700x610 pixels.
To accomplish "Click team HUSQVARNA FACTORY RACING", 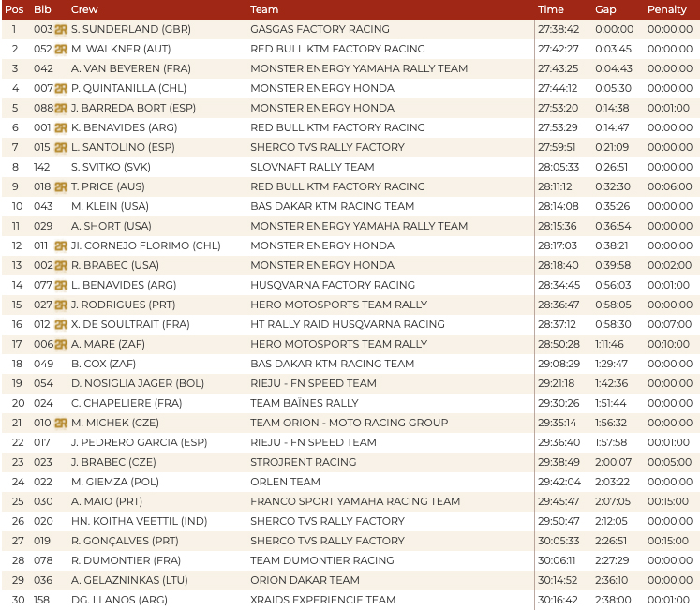I will (333, 285).
